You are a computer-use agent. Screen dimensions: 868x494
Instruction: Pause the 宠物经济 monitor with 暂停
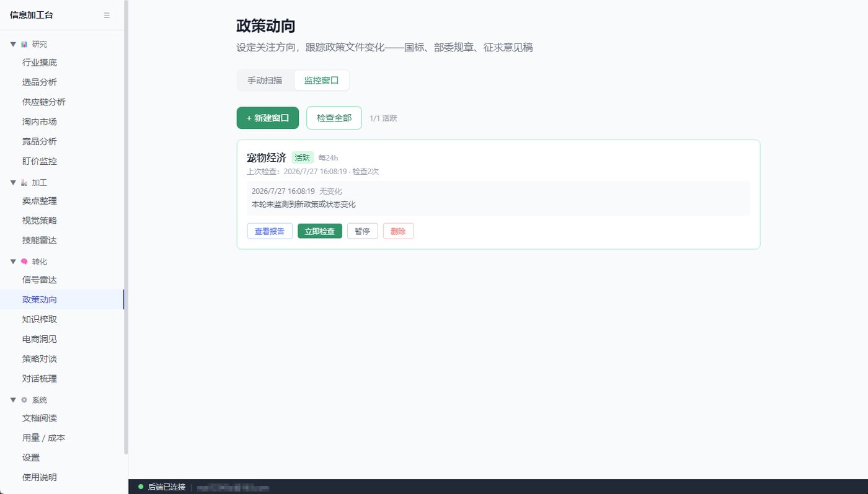(x=363, y=231)
